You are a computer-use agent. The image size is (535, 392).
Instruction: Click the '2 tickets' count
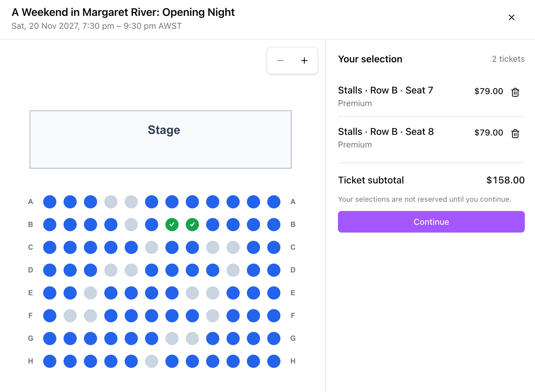pos(508,59)
